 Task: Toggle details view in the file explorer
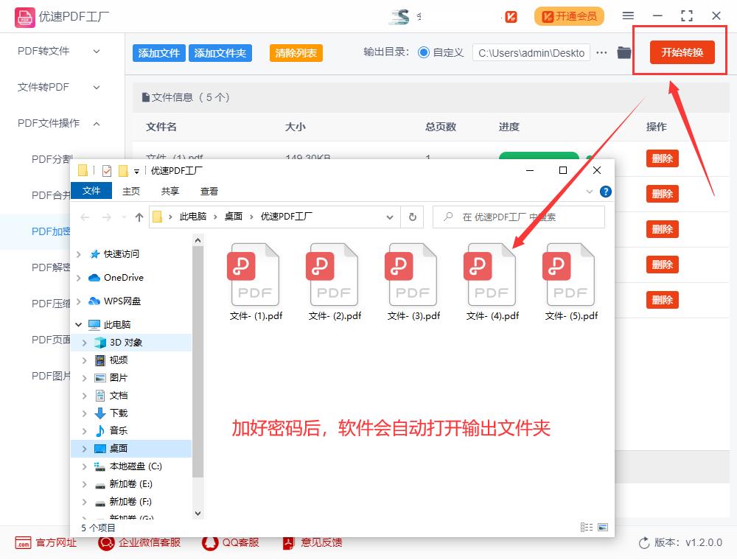tap(587, 526)
